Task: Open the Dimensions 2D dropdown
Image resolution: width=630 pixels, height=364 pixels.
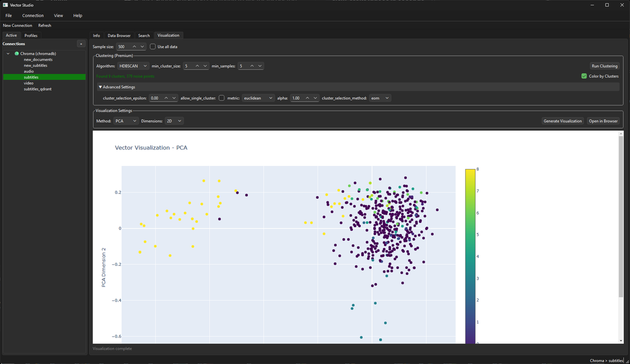Action: tap(174, 121)
